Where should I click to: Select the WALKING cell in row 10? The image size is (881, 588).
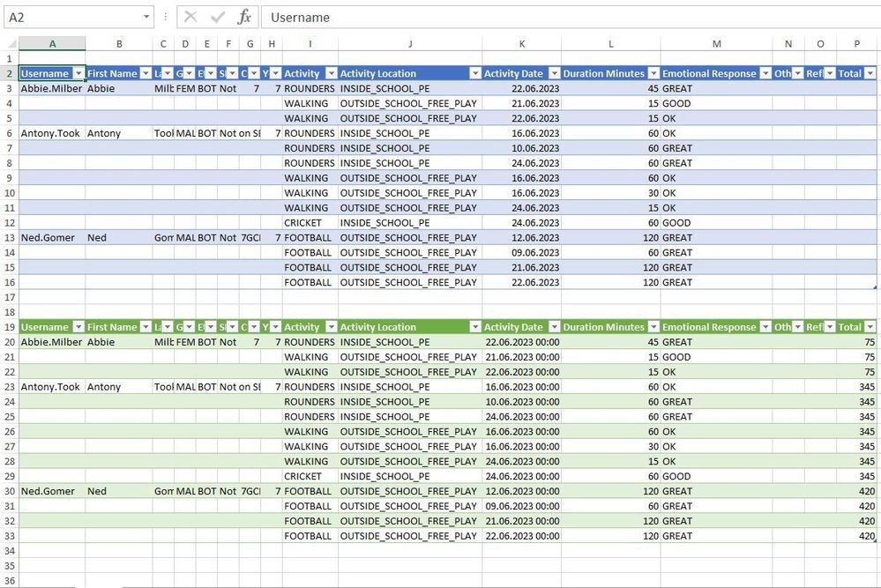pyautogui.click(x=310, y=193)
